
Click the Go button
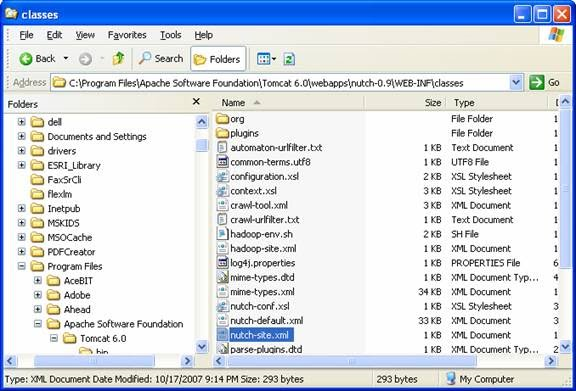[544, 83]
